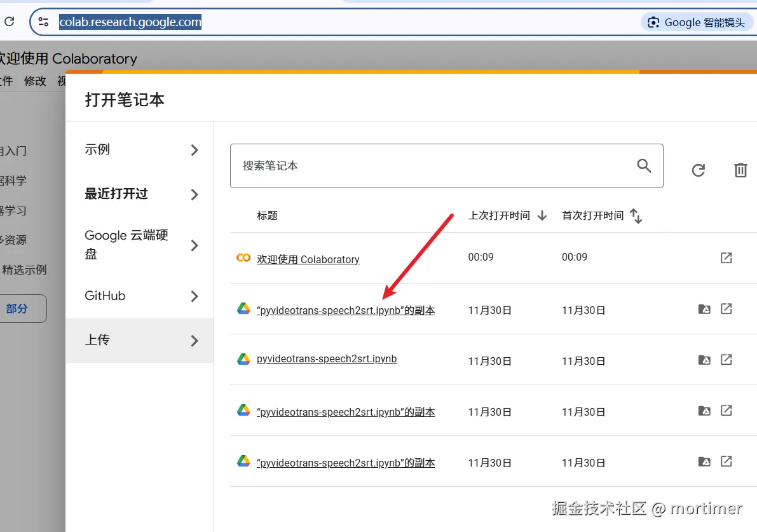Click the browser reload page icon
Image resolution: width=757 pixels, height=532 pixels.
coord(9,21)
